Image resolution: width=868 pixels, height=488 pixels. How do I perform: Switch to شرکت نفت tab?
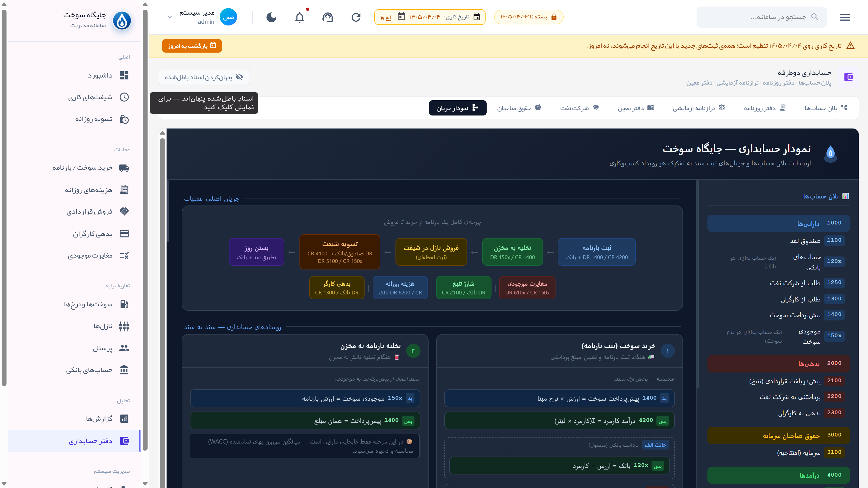579,108
